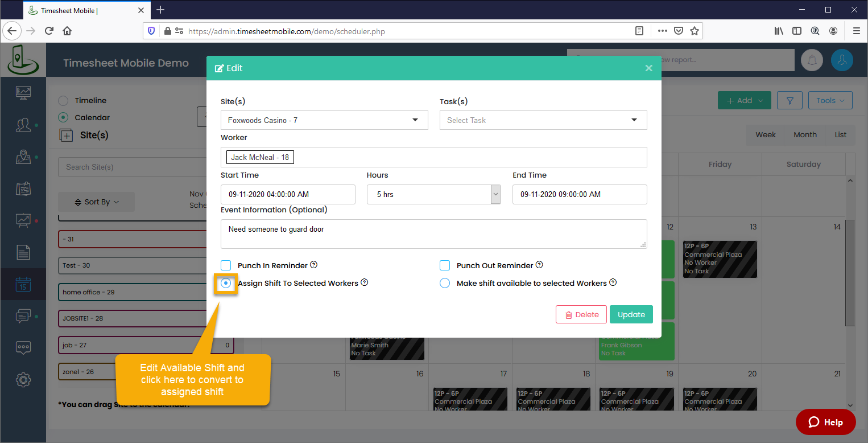Viewport: 868px width, 443px height.
Task: Select Make shift available to selected Workers
Action: (445, 283)
